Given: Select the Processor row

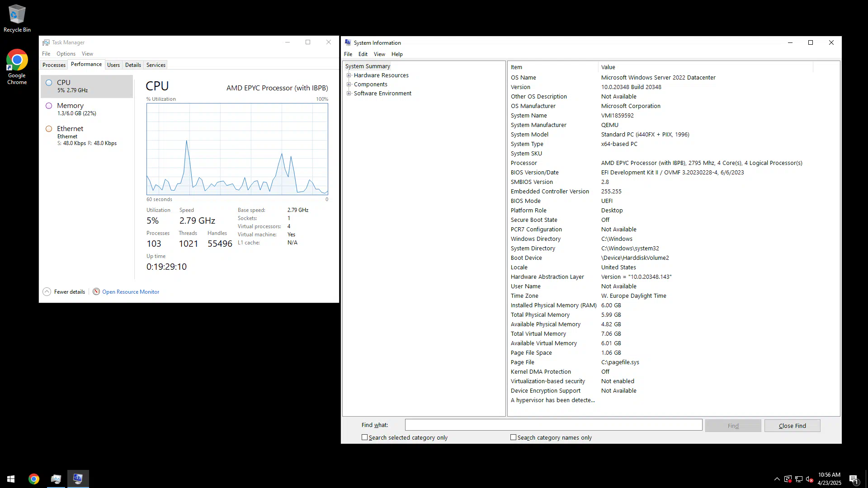Looking at the screenshot, I should pyautogui.click(x=660, y=163).
